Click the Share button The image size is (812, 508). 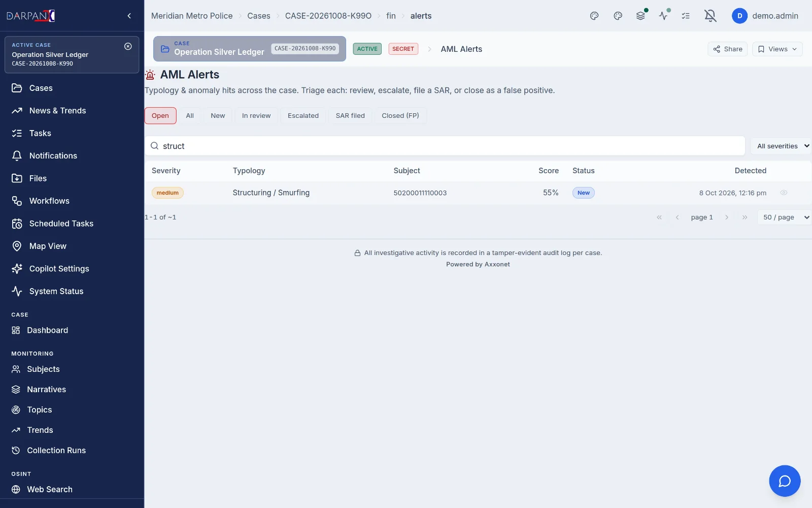728,49
